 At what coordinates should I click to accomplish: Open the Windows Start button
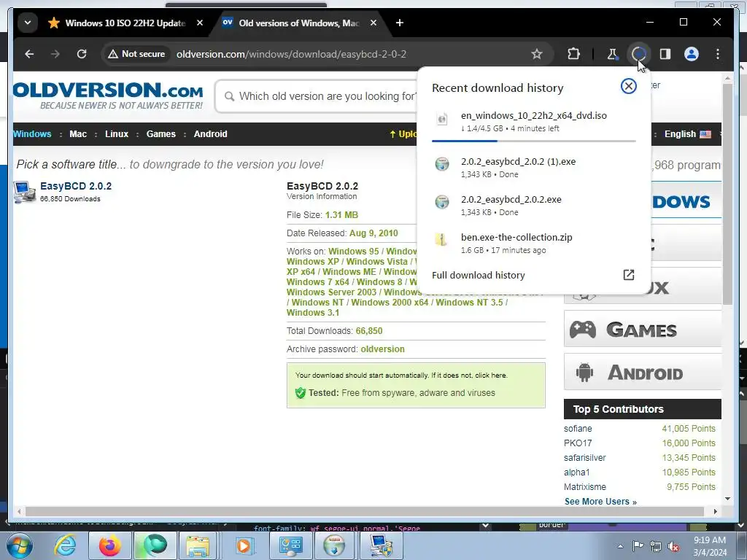coord(18,545)
